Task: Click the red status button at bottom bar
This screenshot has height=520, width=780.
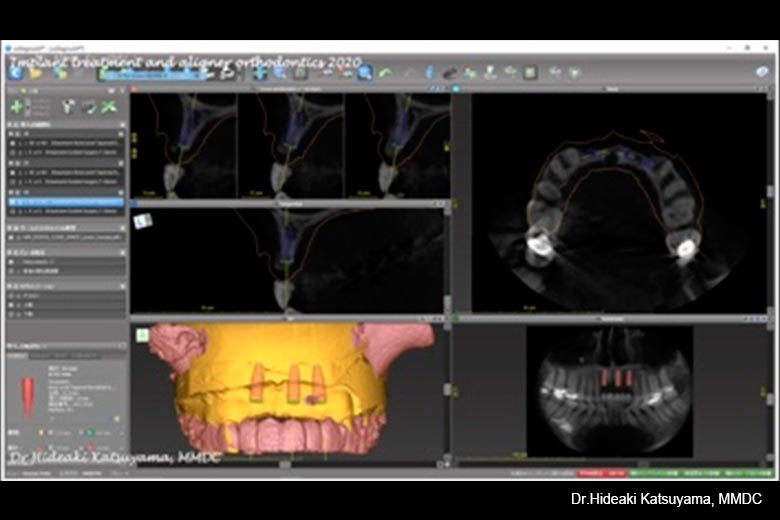Action: pos(602,473)
